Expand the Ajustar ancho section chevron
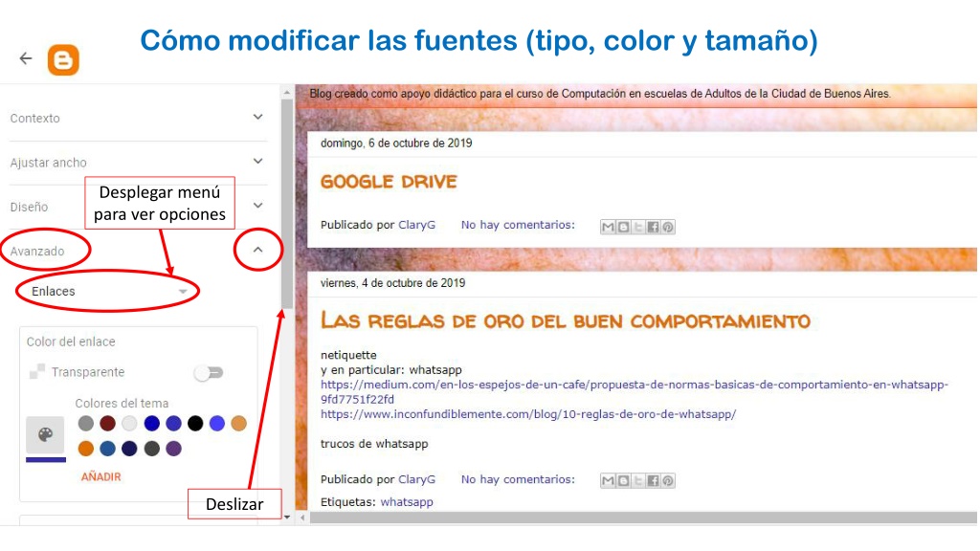Viewport: 980px width, 551px height. coord(257,161)
